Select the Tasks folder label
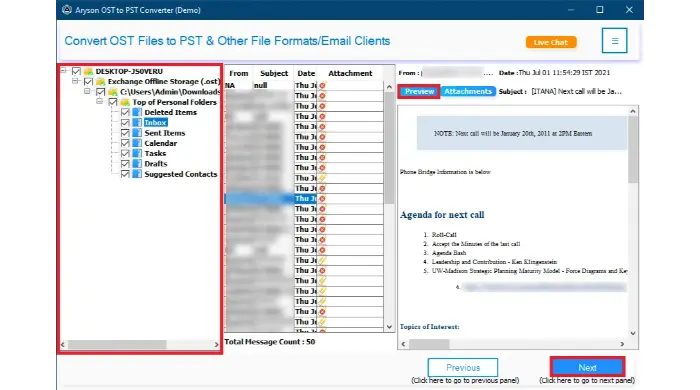The height and width of the screenshot is (390, 700). coord(155,154)
